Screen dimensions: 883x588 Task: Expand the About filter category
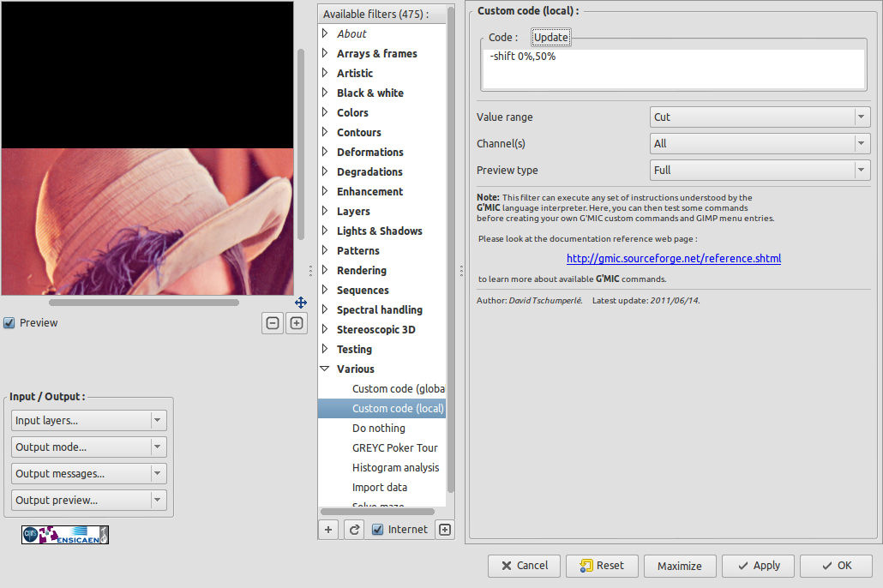point(325,33)
